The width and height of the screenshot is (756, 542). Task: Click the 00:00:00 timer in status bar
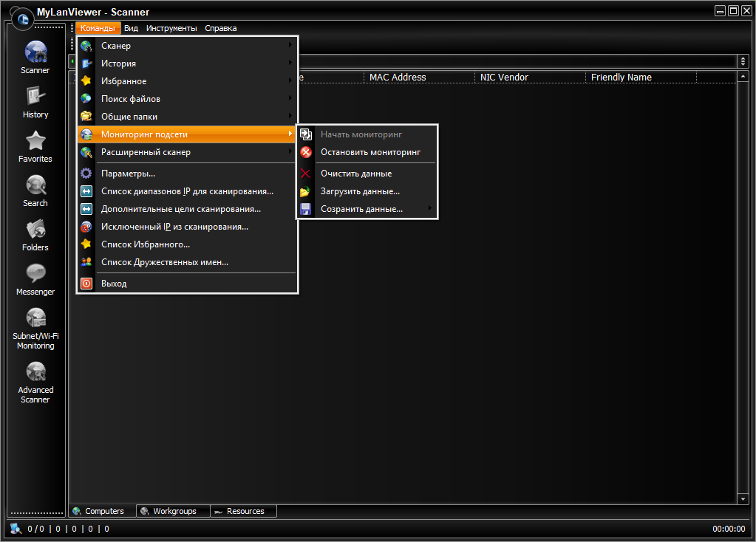pos(729,529)
